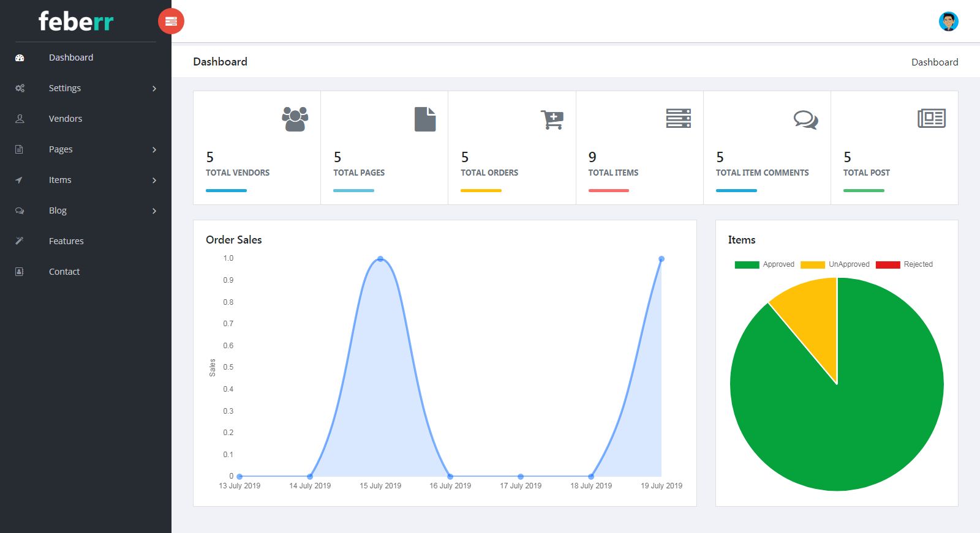The width and height of the screenshot is (980, 533).
Task: Click the Total Orders cart icon
Action: (x=552, y=119)
